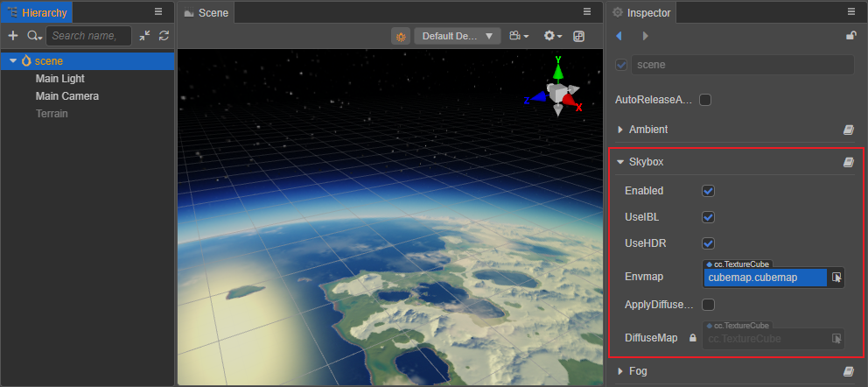Toggle the scene node active checkbox

pyautogui.click(x=621, y=65)
